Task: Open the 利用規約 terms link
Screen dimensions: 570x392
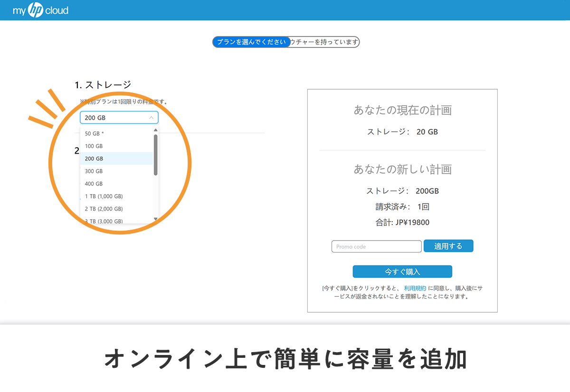Action: pyautogui.click(x=415, y=288)
